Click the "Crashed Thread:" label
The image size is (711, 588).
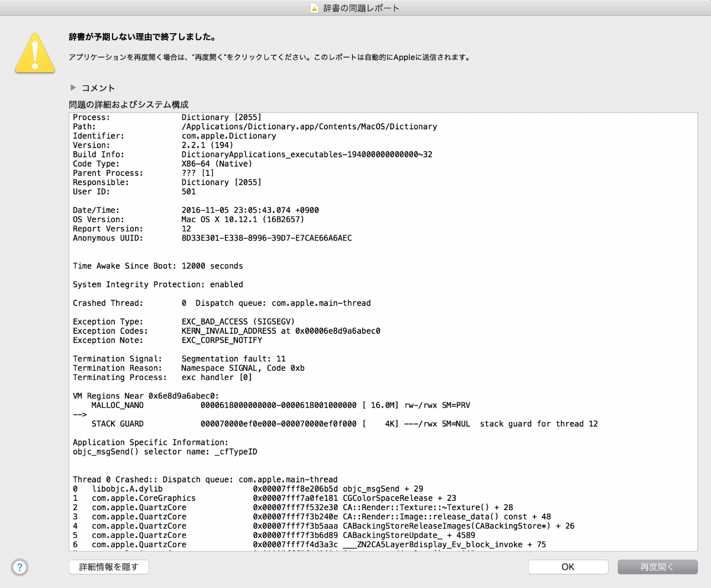(108, 303)
